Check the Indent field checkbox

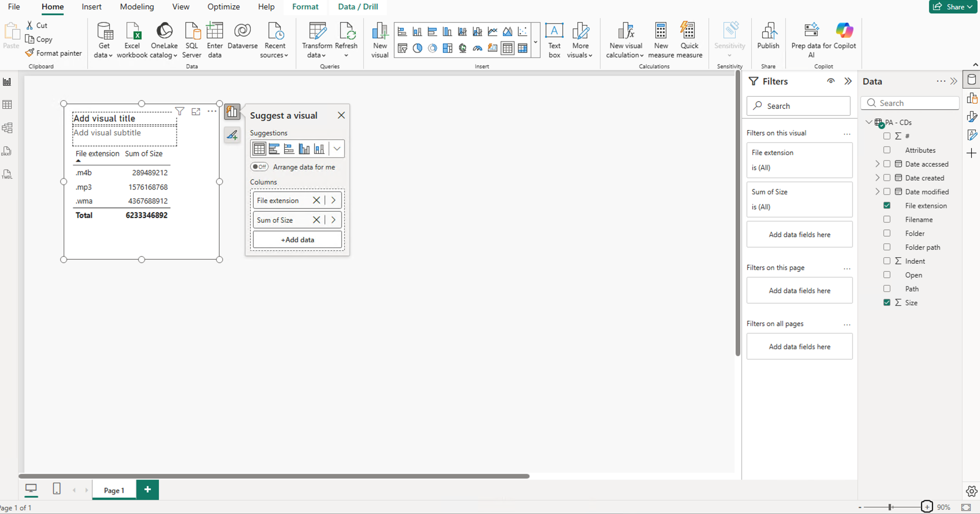(887, 261)
